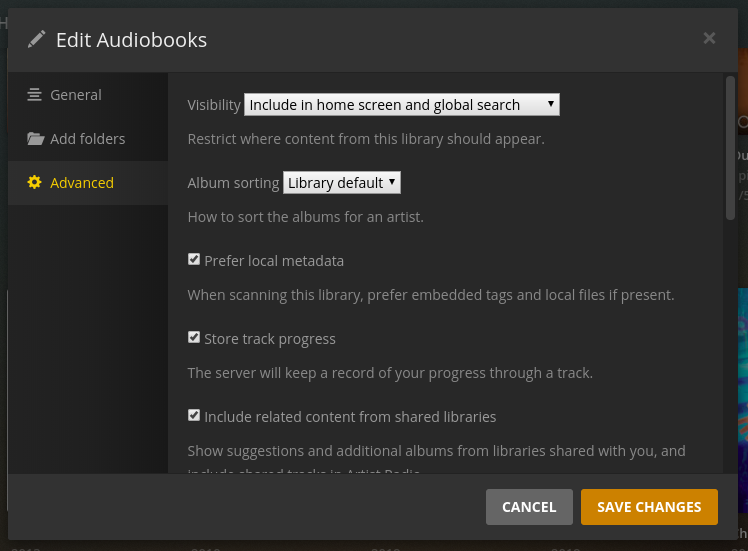Click the settings panel vertical scrollbar
This screenshot has width=748, height=551.
click(x=730, y=146)
